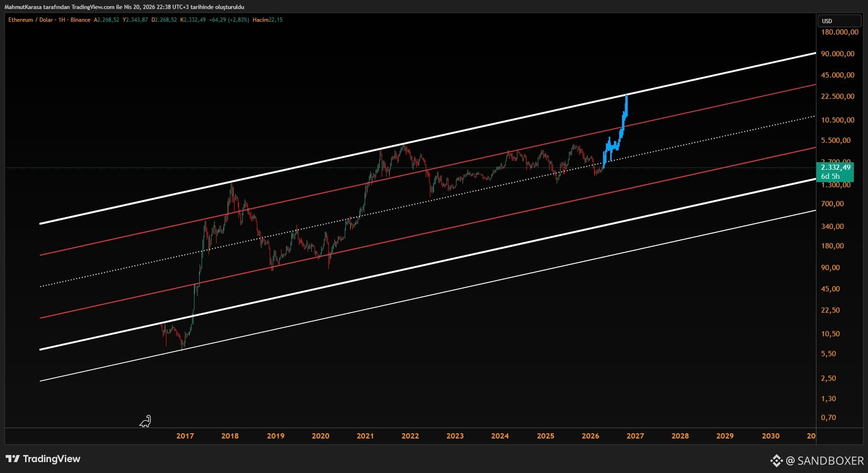Click the 1,30 price axis label
This screenshot has height=473, width=868.
click(x=829, y=398)
